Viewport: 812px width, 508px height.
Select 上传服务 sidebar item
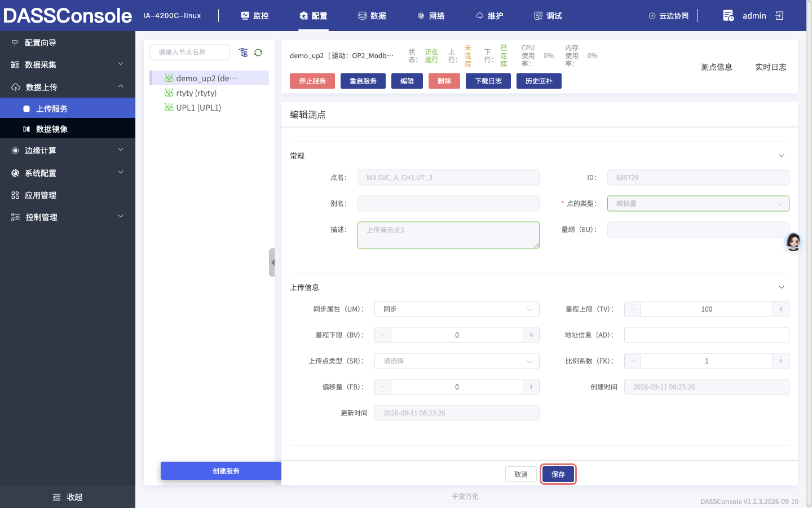pos(68,108)
